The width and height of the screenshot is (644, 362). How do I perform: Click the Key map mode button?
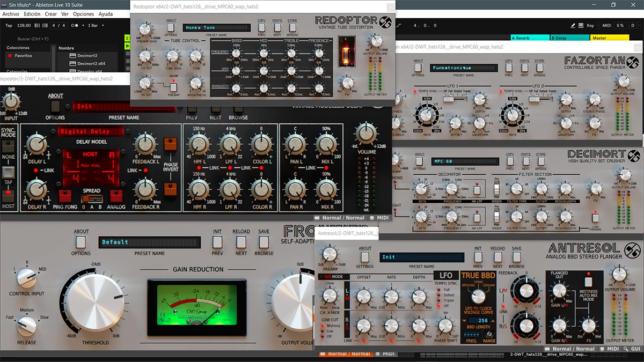[x=590, y=25]
